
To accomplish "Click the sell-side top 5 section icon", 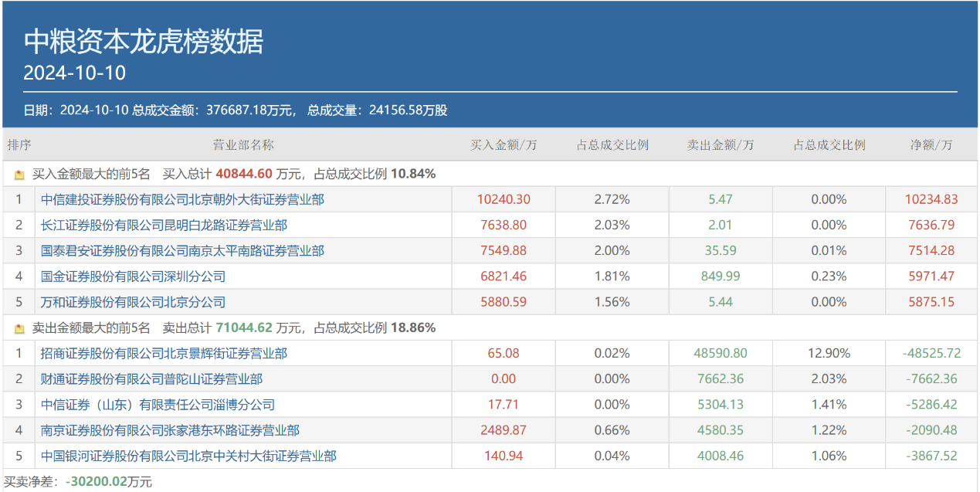I will tap(19, 328).
